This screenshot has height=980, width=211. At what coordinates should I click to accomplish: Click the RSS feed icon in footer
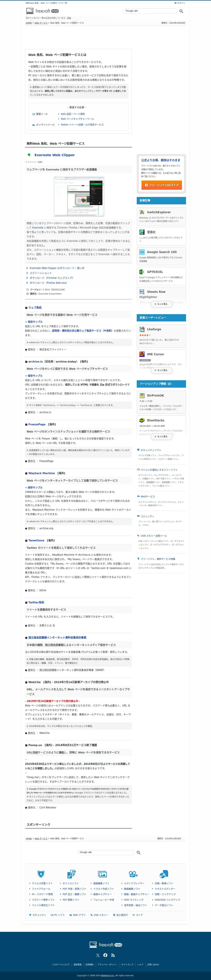tap(113, 955)
